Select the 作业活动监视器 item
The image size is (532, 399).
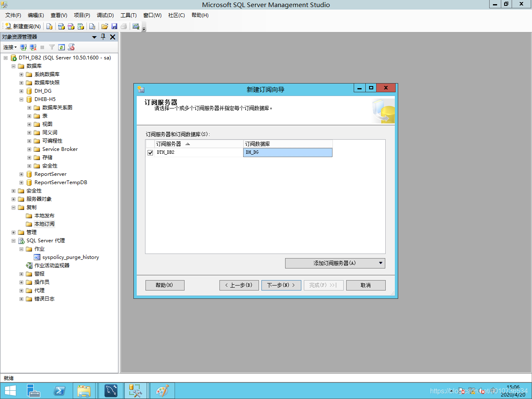coord(52,266)
